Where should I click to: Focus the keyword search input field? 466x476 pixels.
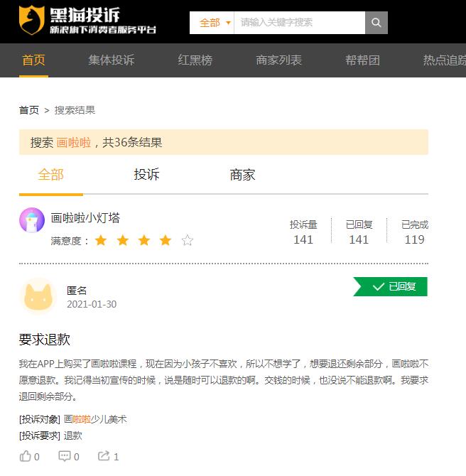[299, 23]
